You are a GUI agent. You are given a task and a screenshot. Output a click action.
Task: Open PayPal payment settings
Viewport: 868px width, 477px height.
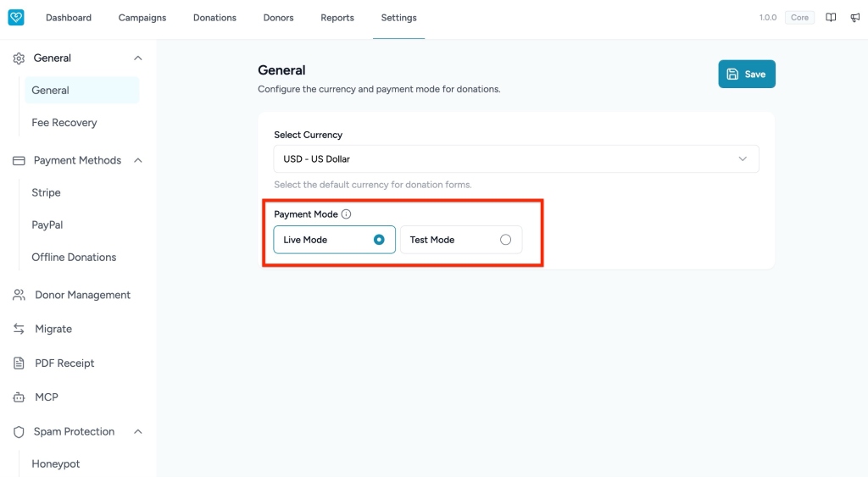tap(47, 225)
